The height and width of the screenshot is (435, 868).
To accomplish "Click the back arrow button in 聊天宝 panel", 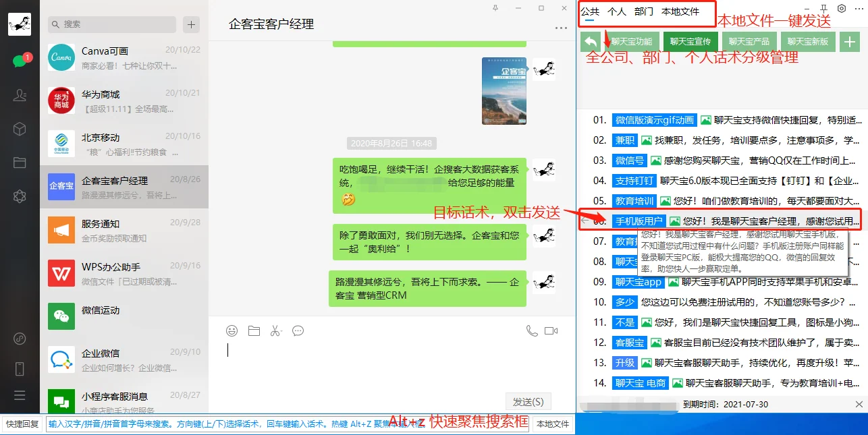I will pyautogui.click(x=591, y=41).
